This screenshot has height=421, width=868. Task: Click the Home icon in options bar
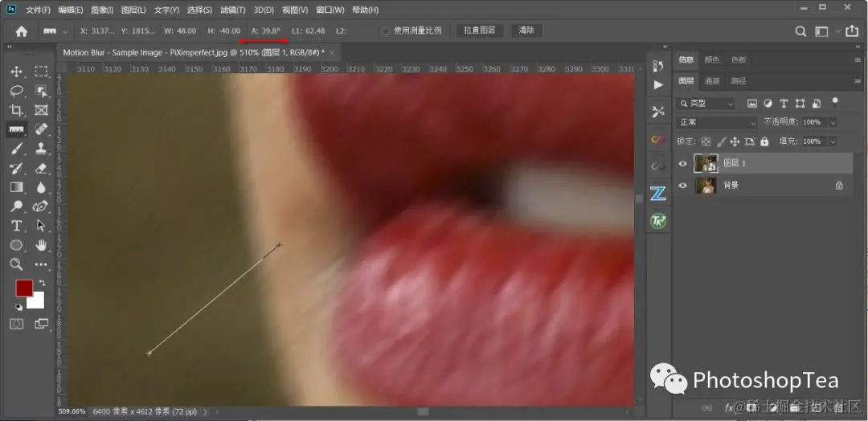(22, 31)
